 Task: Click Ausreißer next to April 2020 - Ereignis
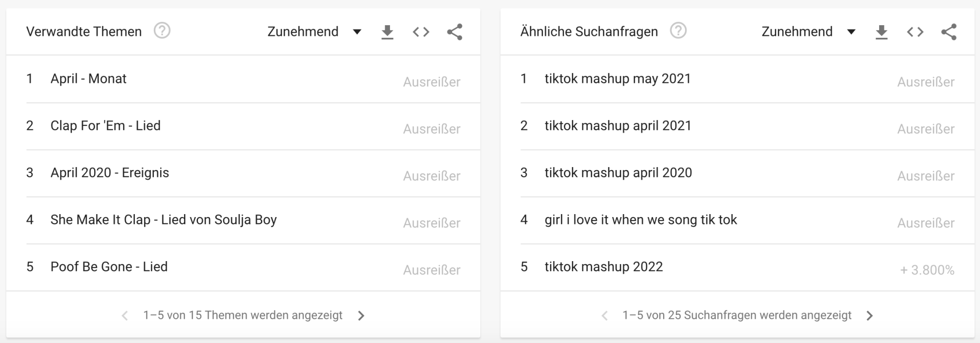pyautogui.click(x=431, y=176)
